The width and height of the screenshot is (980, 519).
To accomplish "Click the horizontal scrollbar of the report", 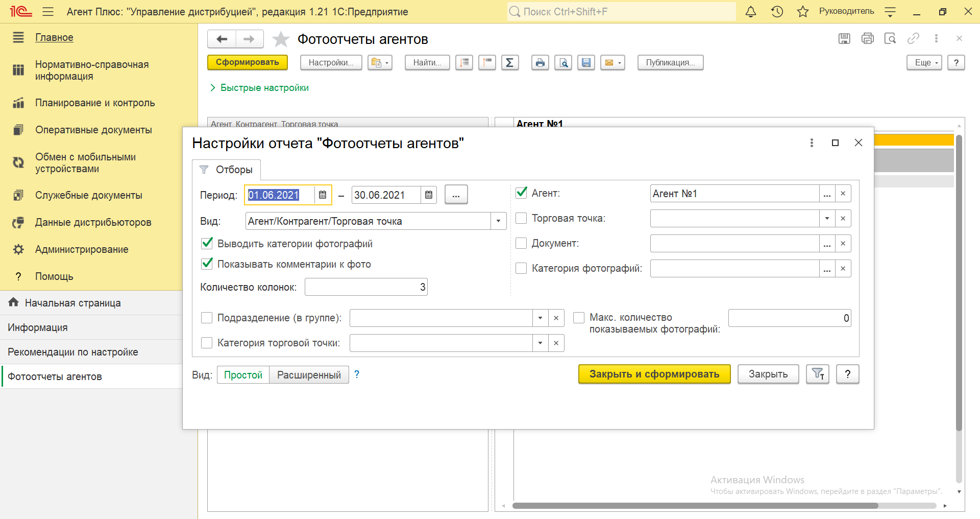I will tap(695, 506).
